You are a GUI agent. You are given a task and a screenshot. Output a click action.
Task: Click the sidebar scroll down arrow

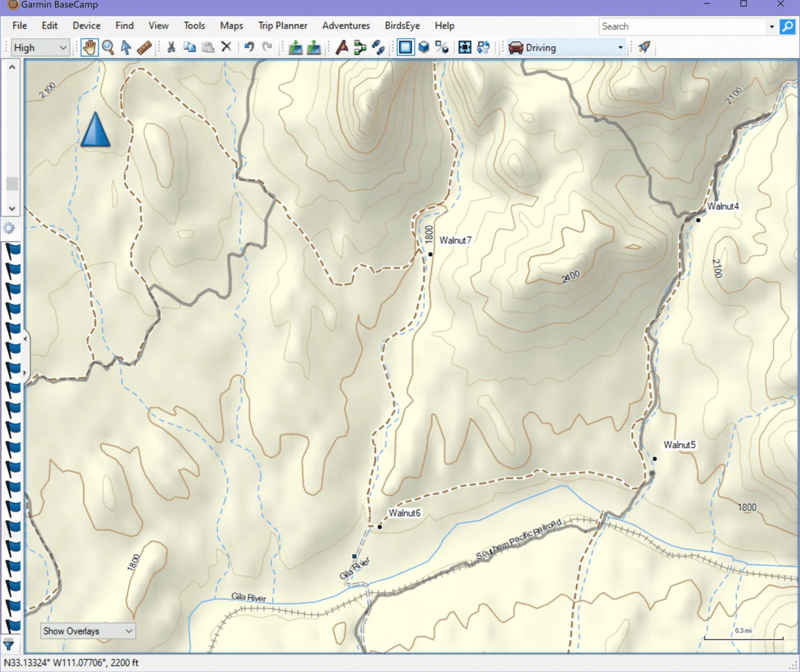(12, 208)
